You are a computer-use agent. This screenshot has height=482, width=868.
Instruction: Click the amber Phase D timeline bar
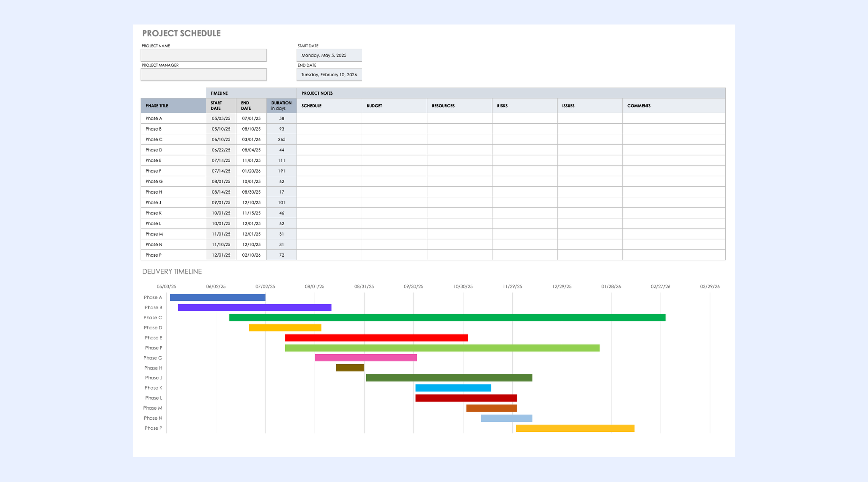click(x=285, y=328)
